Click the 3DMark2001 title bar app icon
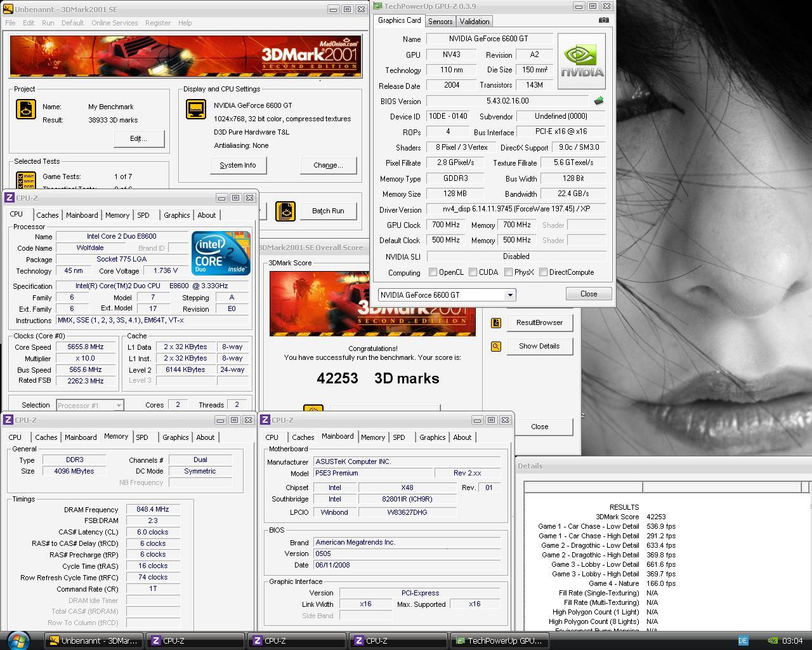 pyautogui.click(x=8, y=10)
